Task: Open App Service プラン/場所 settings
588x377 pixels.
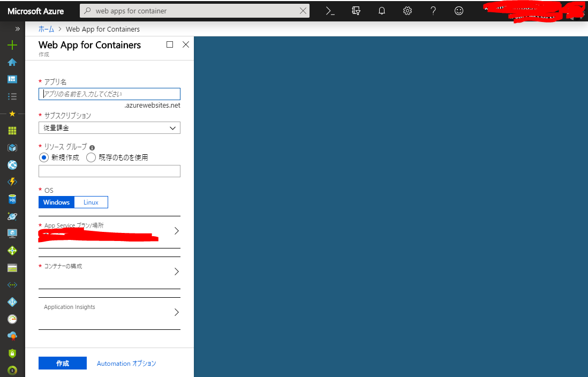Action: pos(109,232)
